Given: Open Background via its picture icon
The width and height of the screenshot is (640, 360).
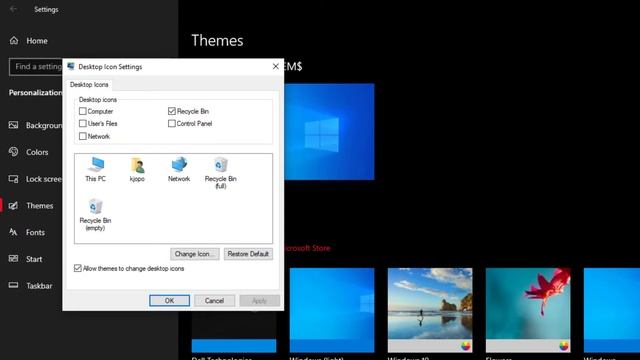Looking at the screenshot, I should (x=13, y=125).
